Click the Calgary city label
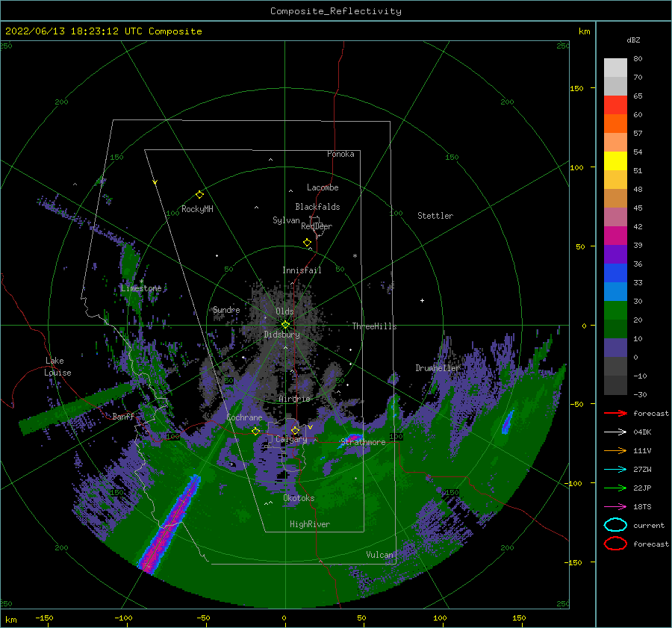 [x=291, y=439]
